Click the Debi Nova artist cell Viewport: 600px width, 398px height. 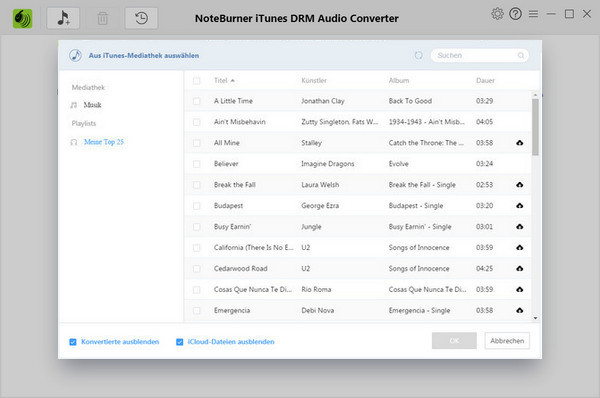(x=318, y=310)
